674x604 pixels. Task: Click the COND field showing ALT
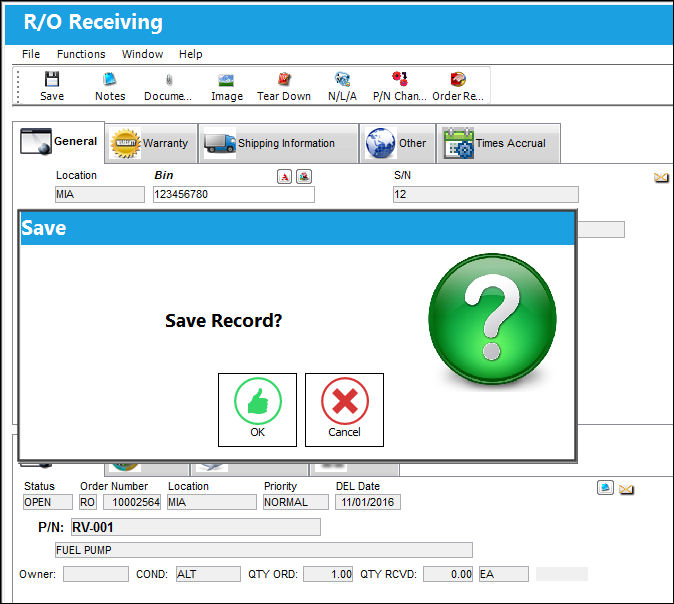click(208, 574)
